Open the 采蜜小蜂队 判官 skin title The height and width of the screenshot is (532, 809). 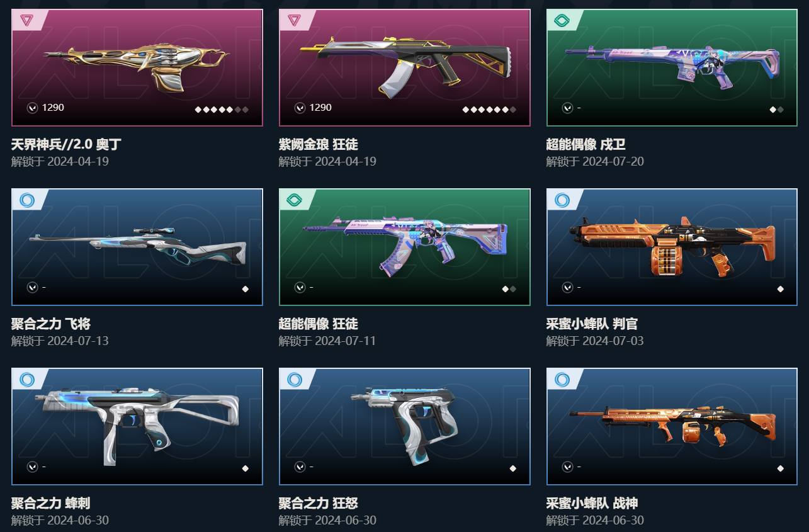pyautogui.click(x=592, y=324)
